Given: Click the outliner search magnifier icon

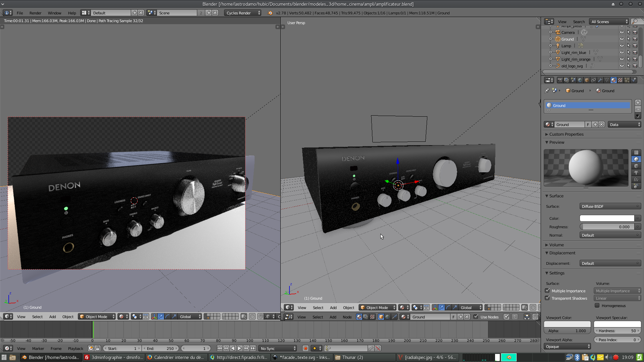Looking at the screenshot, I should [x=635, y=22].
